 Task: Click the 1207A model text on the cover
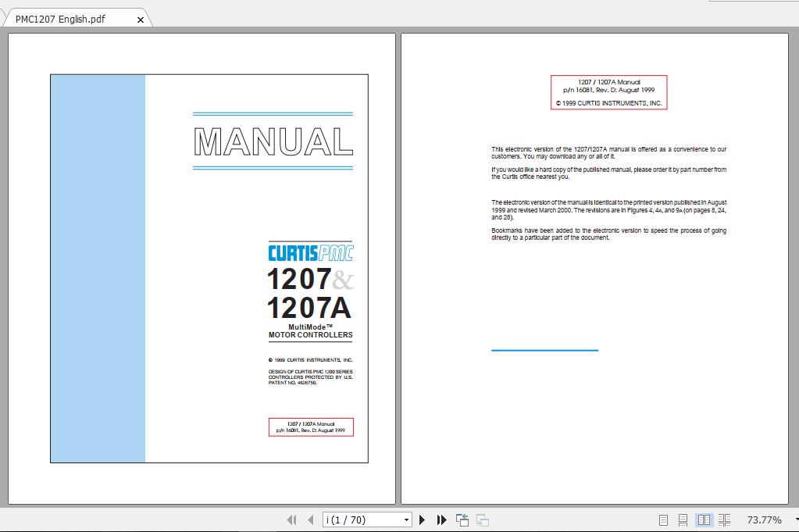pyautogui.click(x=309, y=308)
